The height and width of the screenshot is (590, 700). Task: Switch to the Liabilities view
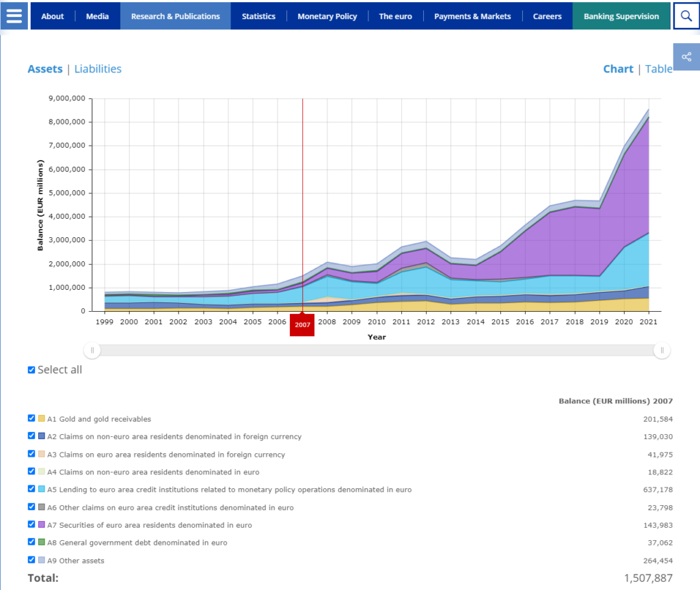pos(98,69)
